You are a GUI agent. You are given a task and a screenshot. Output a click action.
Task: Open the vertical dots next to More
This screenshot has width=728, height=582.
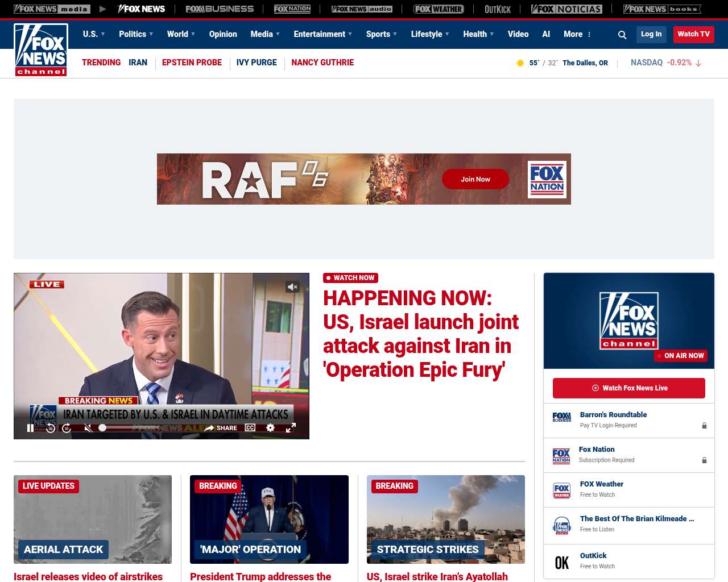[589, 35]
